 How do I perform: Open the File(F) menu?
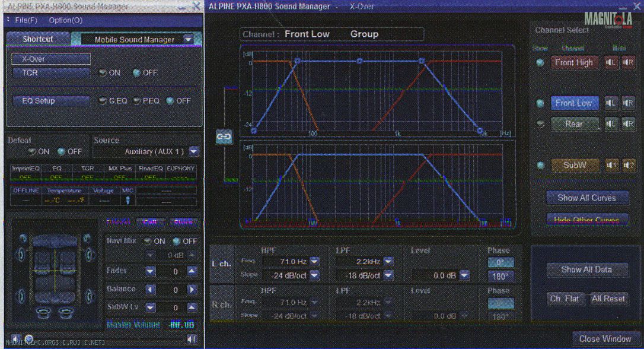(x=26, y=20)
